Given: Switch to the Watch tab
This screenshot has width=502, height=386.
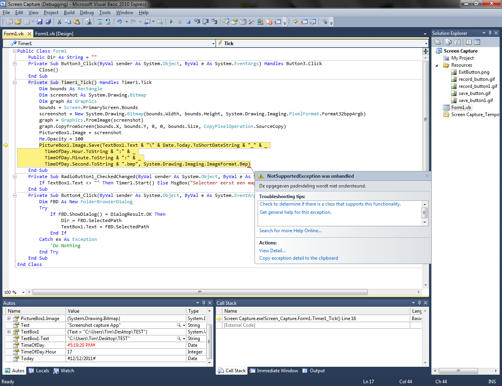Looking at the screenshot, I should coord(64,371).
